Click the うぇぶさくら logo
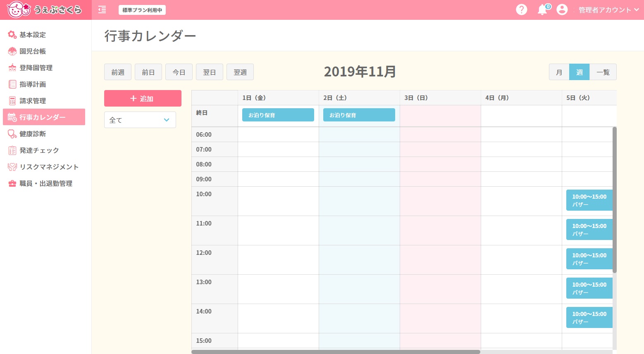 coord(45,10)
